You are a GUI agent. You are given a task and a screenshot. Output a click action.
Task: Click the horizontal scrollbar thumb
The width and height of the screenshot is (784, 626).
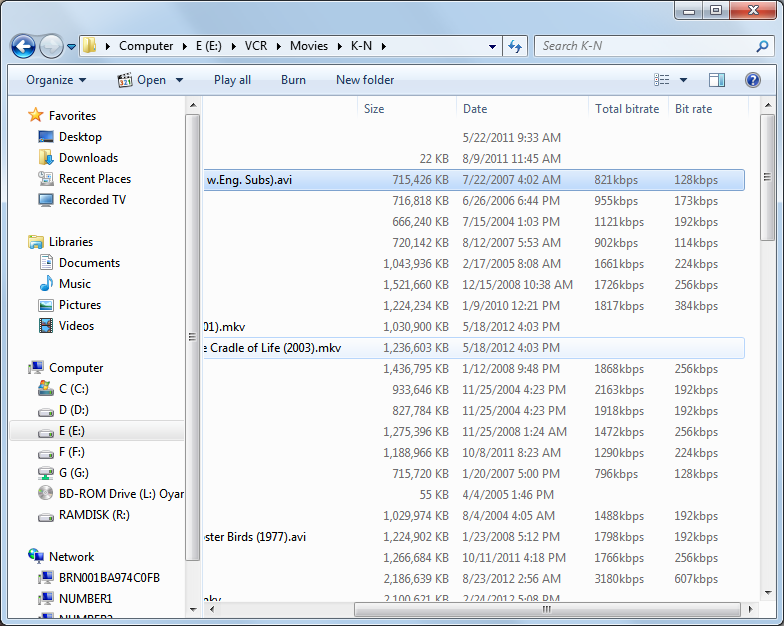[547, 610]
